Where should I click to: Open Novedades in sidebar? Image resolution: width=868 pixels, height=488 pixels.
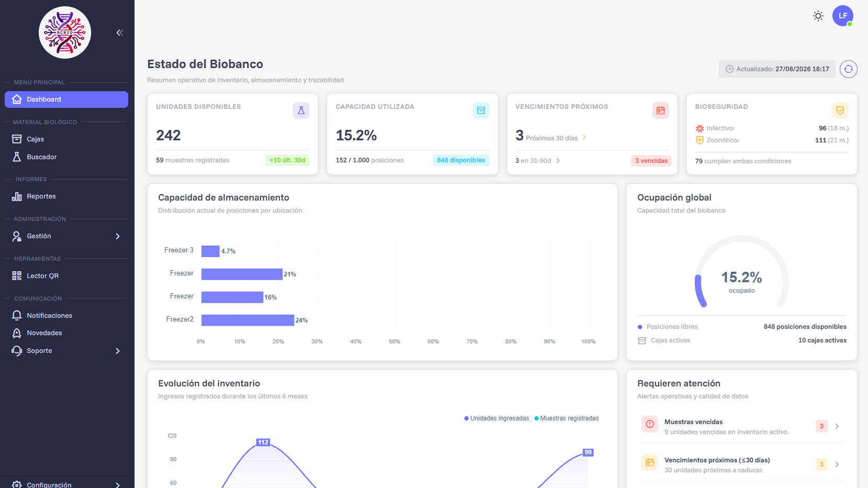coord(66,333)
